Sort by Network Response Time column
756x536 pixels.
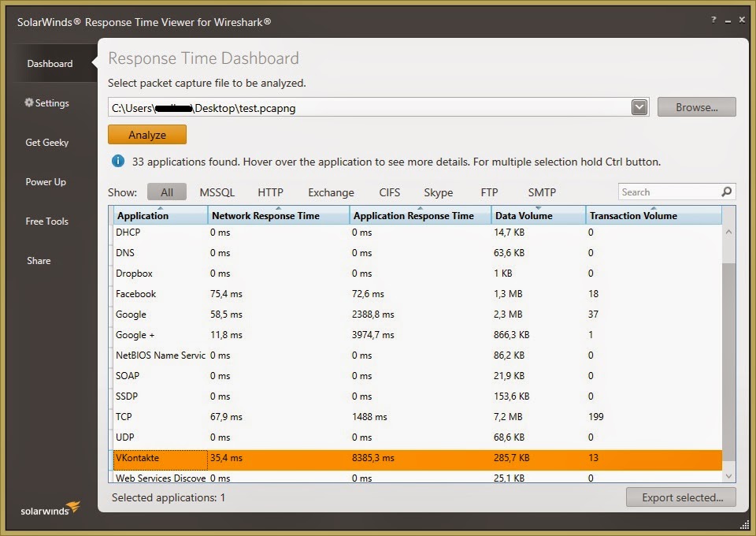(x=278, y=215)
